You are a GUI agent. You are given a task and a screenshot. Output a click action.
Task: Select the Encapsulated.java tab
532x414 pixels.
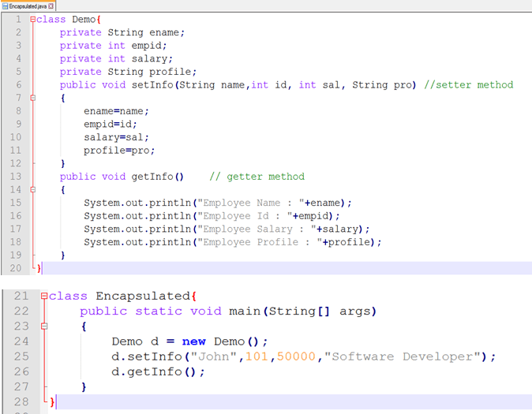click(28, 6)
